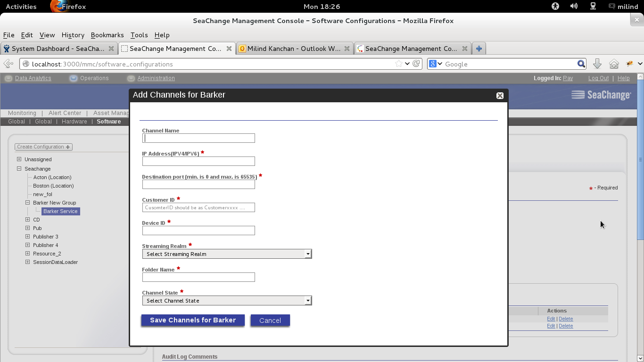
Task: Open the Edit menu
Action: click(27, 35)
